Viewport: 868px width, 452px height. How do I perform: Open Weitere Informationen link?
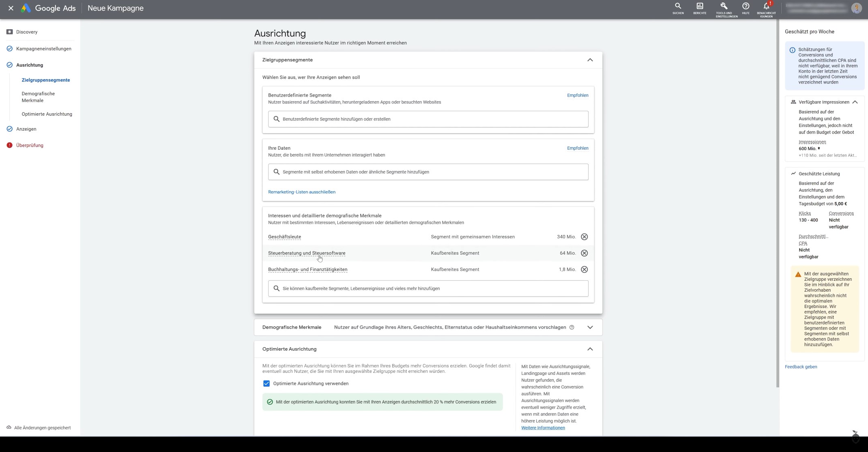point(543,428)
